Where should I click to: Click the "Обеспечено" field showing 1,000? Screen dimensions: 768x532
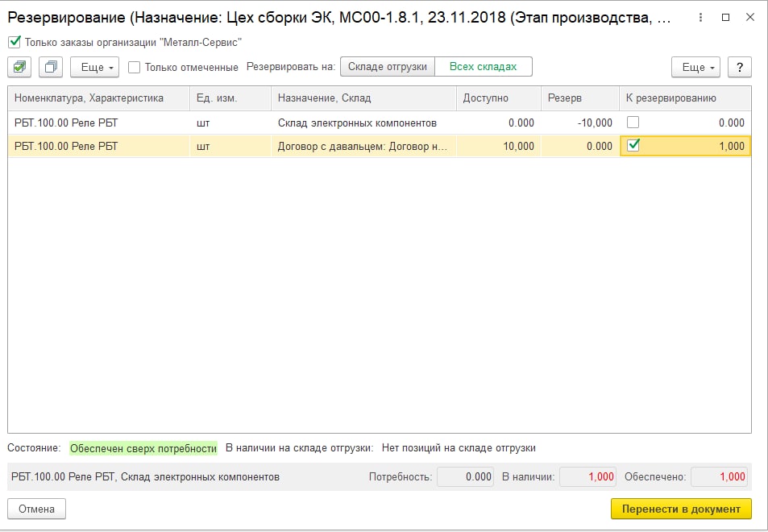click(x=719, y=476)
